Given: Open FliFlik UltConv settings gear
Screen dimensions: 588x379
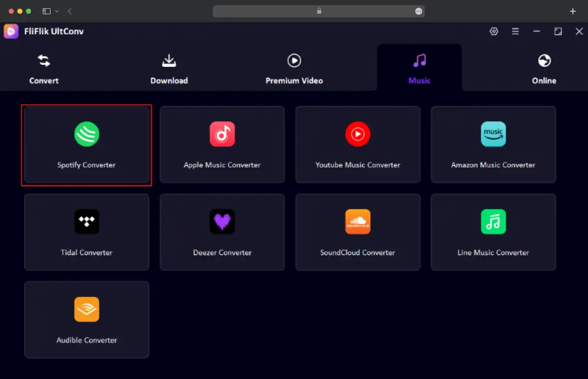Looking at the screenshot, I should [x=494, y=31].
